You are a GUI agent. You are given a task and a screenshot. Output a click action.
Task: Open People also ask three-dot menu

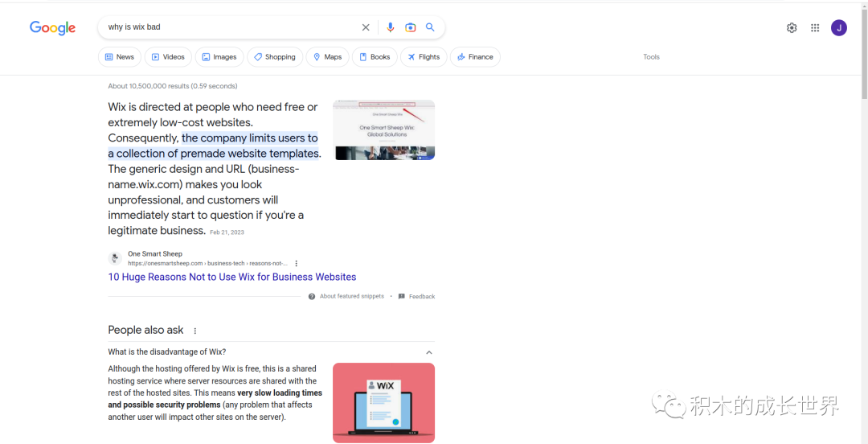194,331
